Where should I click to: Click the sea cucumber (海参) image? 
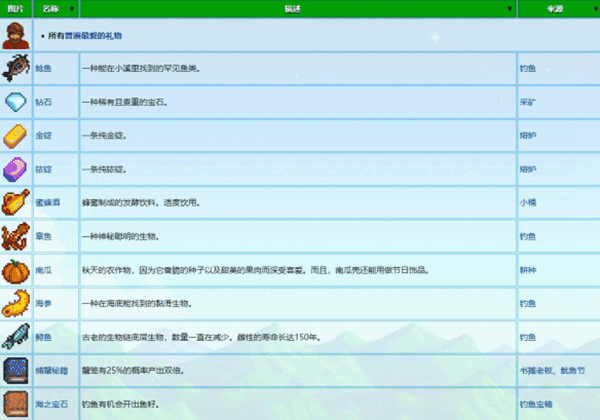(16, 303)
